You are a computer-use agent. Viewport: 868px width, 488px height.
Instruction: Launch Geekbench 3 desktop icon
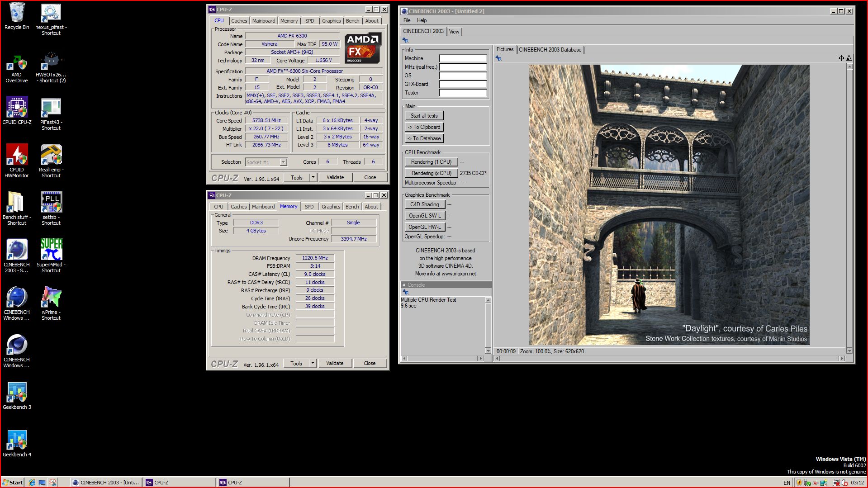pos(17,395)
